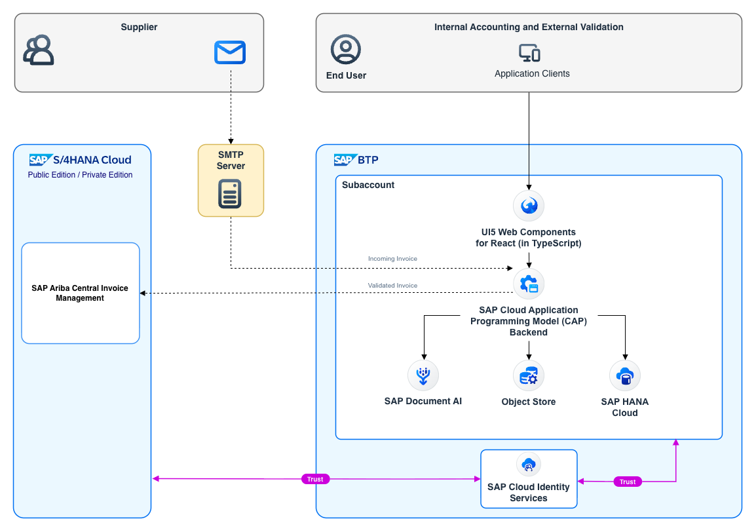The width and height of the screenshot is (756, 532).
Task: Click 'Public Edition / Private Edition' subtitle
Action: pos(80,174)
